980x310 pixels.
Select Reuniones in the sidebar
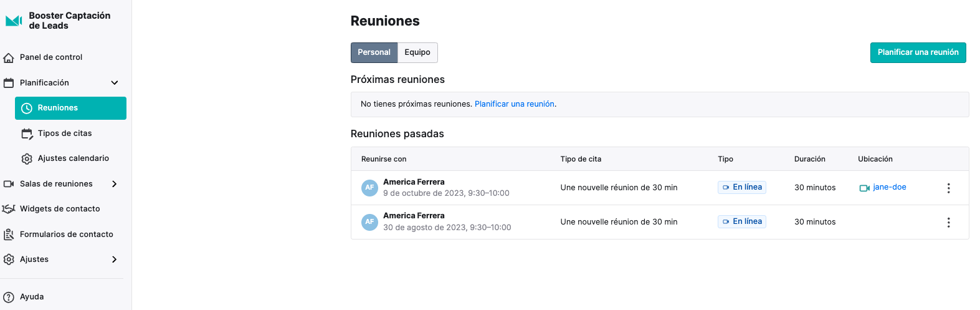pos(70,108)
